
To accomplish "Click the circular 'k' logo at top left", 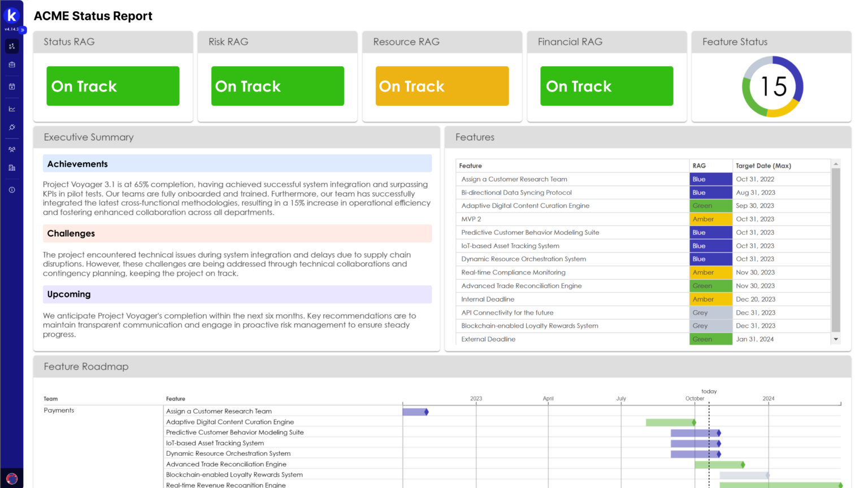I will click(x=12, y=16).
